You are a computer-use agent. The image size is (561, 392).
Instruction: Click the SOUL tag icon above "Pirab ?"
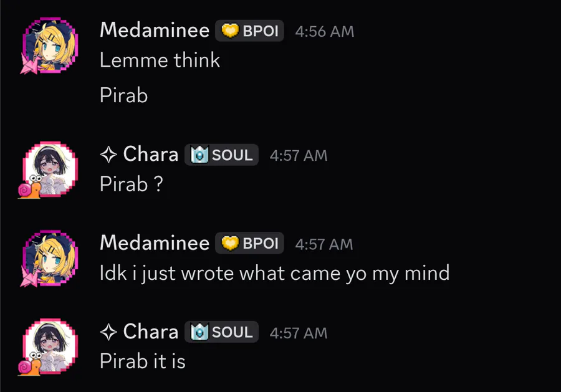coord(199,155)
